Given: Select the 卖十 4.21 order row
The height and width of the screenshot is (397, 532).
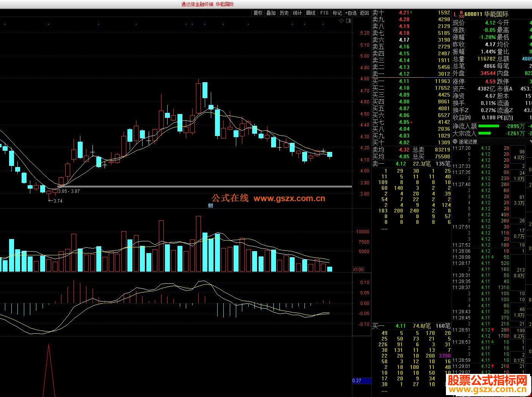Looking at the screenshot, I should pos(411,13).
